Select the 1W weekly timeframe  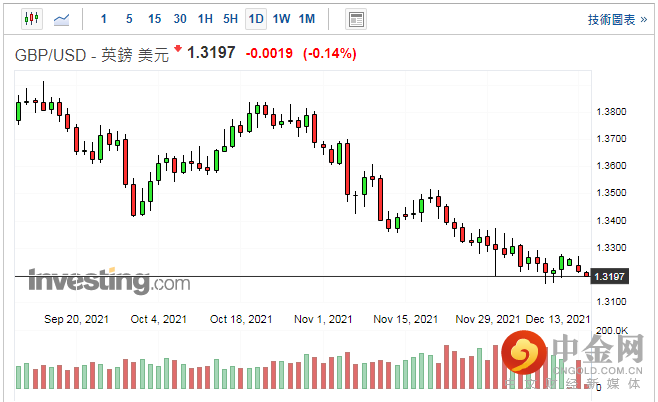281,19
